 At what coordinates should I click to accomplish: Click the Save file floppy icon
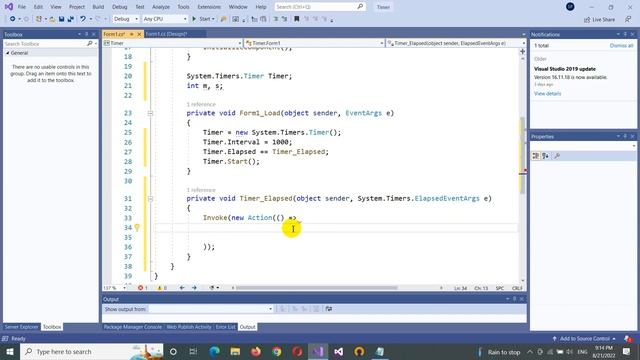[61, 19]
